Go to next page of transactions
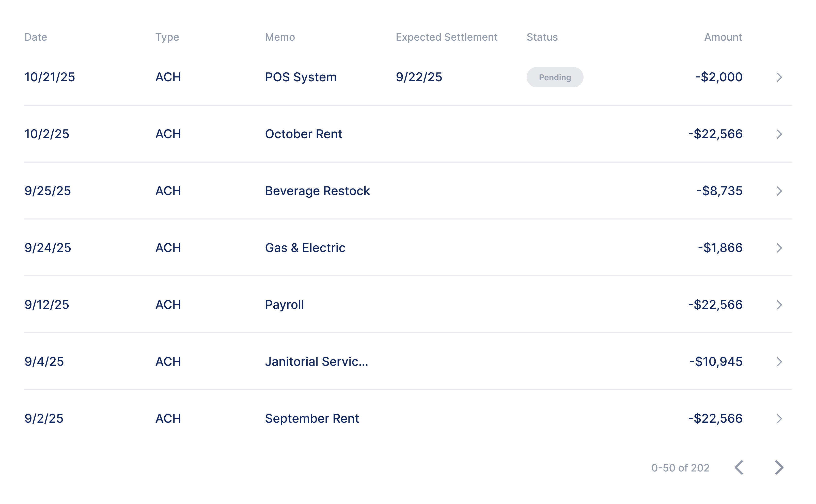 tap(779, 467)
